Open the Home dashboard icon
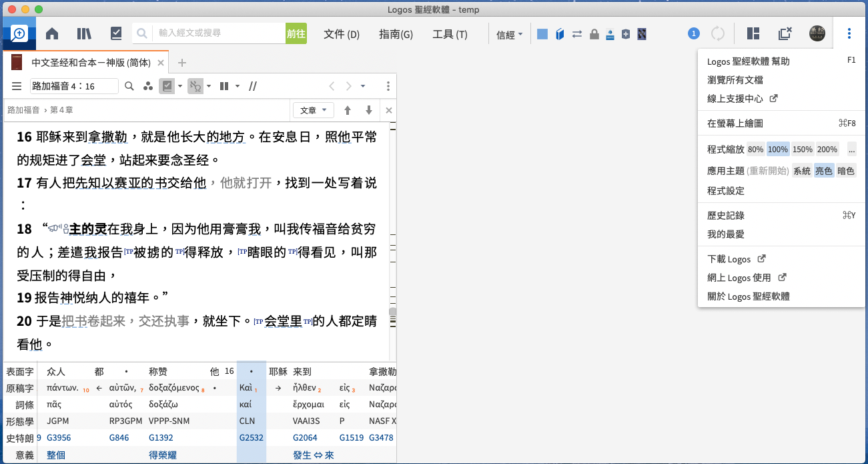This screenshot has width=868, height=464. 52,33
